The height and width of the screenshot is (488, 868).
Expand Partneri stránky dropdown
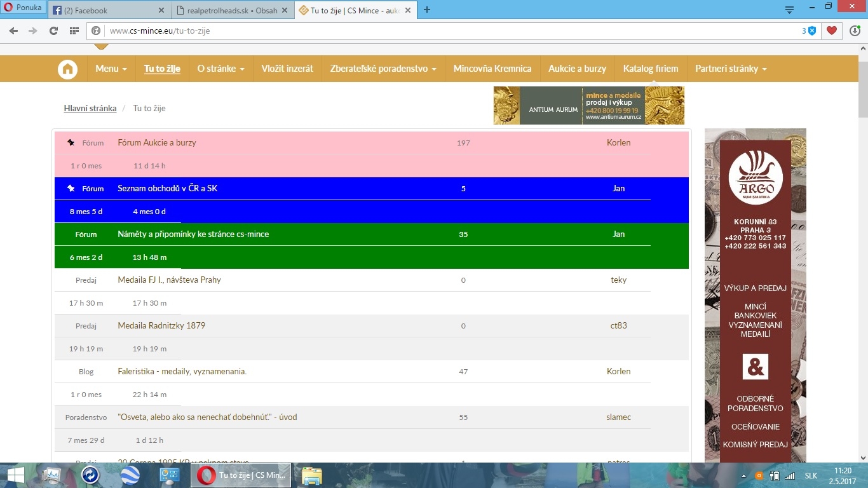[731, 69]
